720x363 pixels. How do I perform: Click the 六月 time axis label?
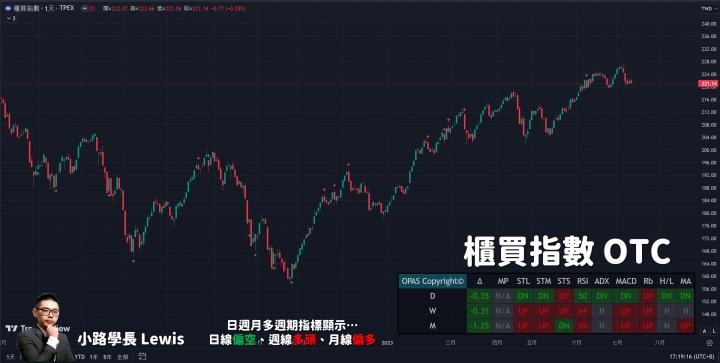coord(577,343)
